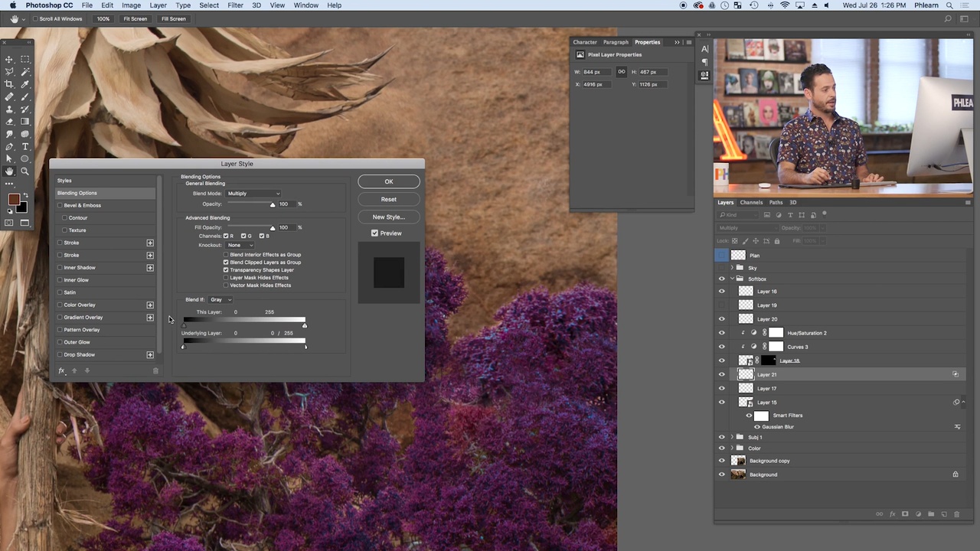Add another Drop Shadow with plus icon
Image resolution: width=980 pixels, height=551 pixels.
click(x=150, y=355)
